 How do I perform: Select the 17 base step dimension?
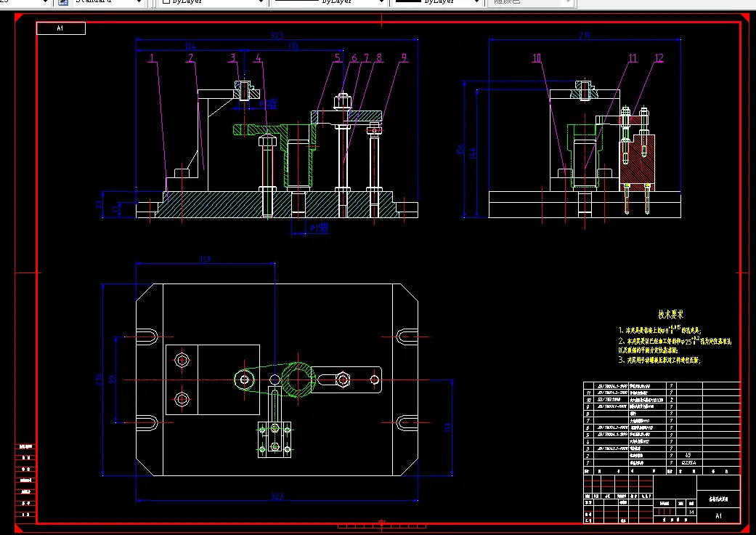click(x=115, y=209)
